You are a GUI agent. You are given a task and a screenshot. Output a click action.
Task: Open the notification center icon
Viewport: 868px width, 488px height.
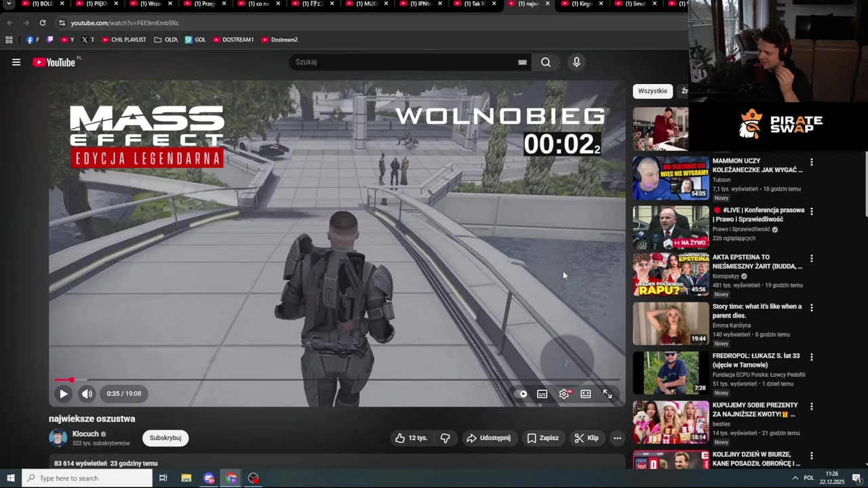(856, 479)
